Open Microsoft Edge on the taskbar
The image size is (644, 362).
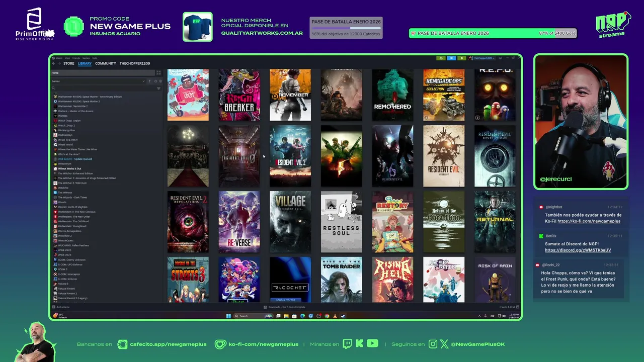pyautogui.click(x=302, y=316)
